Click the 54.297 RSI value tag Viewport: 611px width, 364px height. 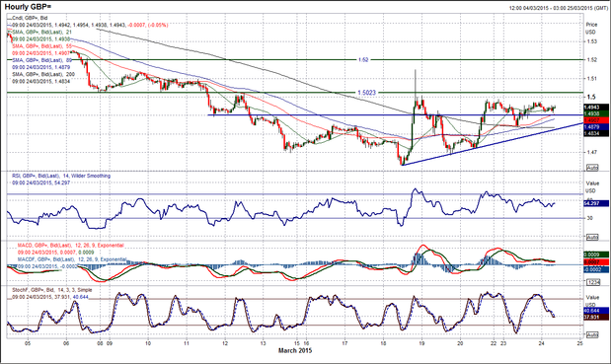(596, 203)
